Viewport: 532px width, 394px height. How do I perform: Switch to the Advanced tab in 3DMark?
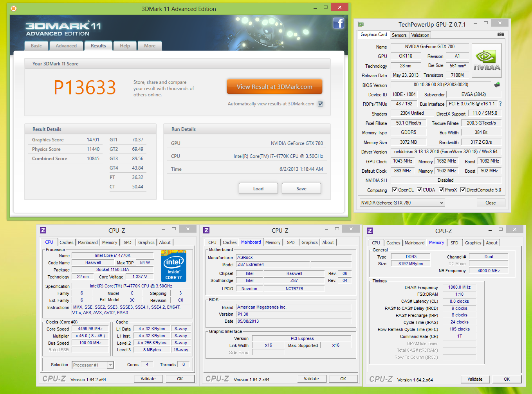click(x=66, y=46)
